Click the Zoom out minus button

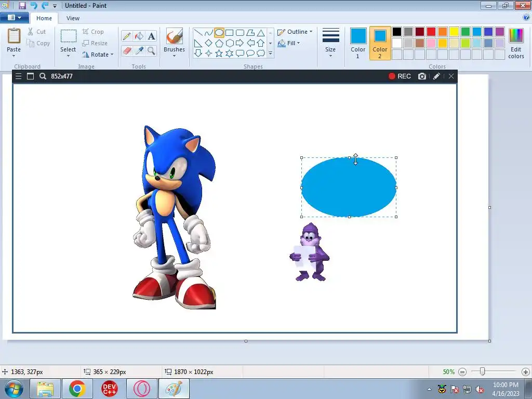[462, 372]
